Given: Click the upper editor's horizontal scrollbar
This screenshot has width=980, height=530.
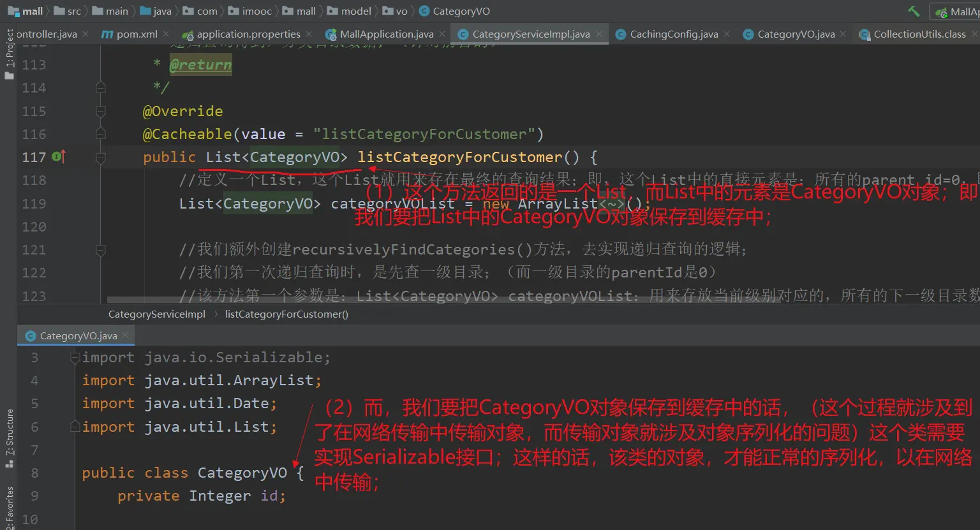Looking at the screenshot, I should point(444,299).
